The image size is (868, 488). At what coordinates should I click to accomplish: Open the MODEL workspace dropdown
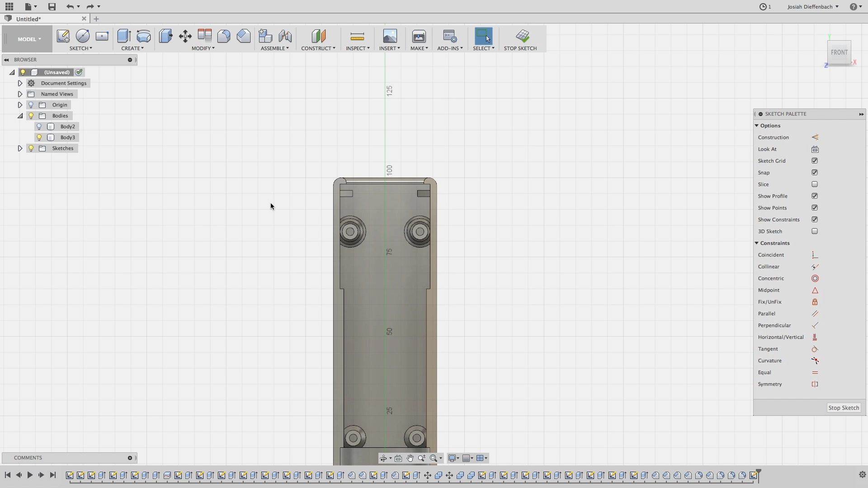click(29, 39)
